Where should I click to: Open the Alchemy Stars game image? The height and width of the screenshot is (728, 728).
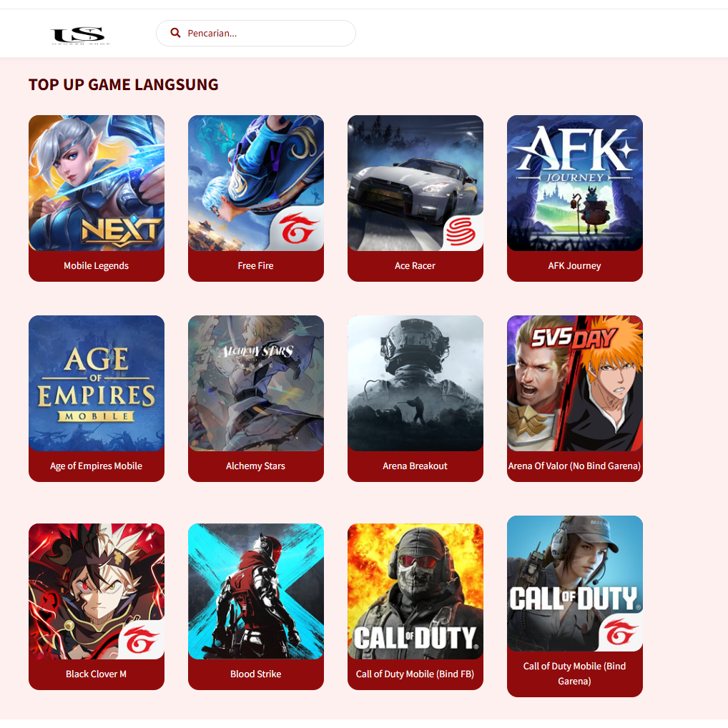pyautogui.click(x=256, y=383)
